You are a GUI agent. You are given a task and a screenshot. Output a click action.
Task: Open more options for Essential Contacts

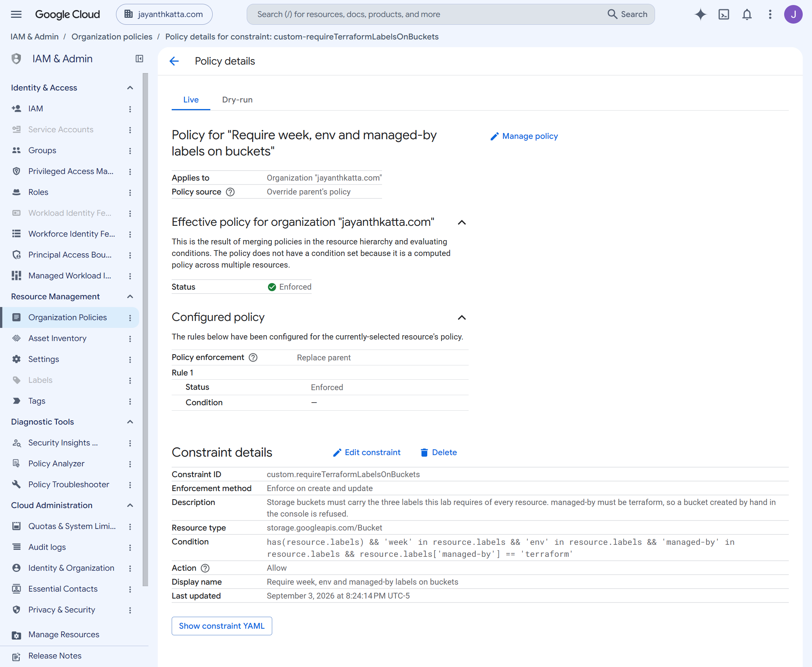click(x=130, y=589)
